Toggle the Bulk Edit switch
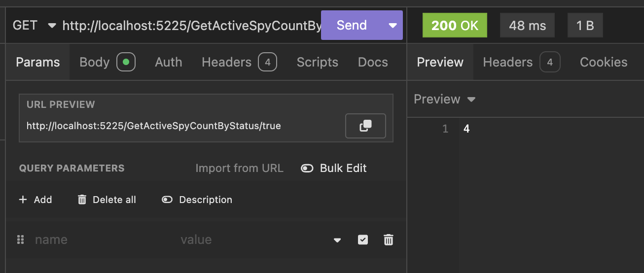 307,169
